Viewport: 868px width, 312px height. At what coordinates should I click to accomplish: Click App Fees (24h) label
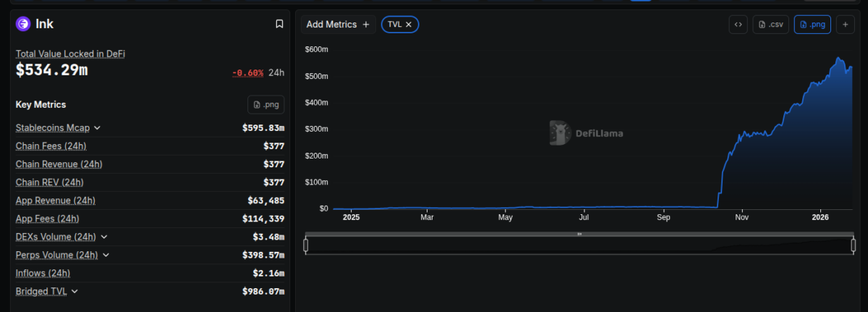[48, 219]
